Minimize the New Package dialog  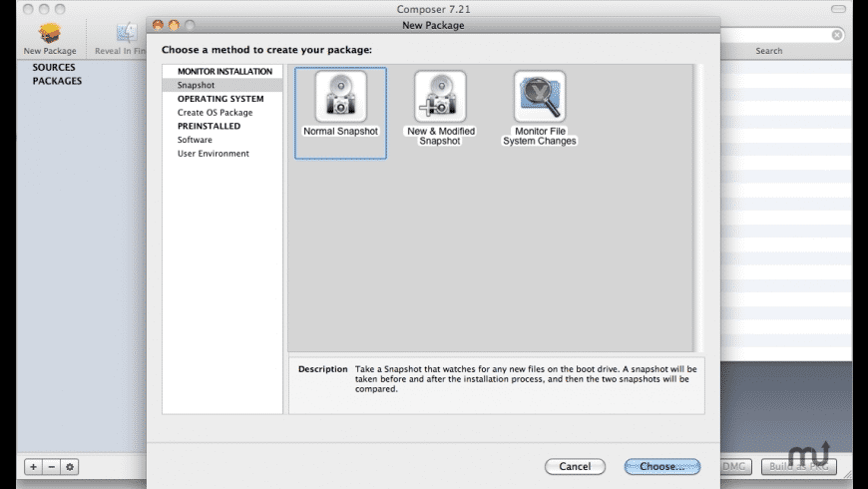click(174, 25)
